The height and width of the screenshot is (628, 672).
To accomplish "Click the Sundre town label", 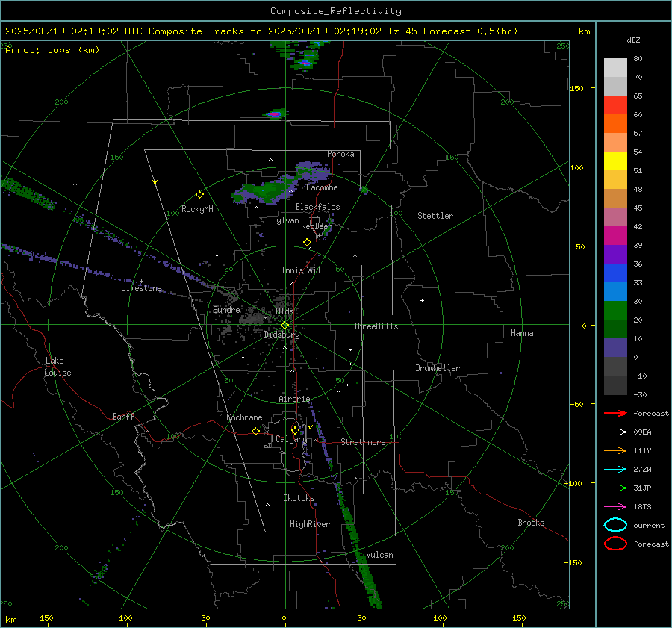I will [x=226, y=309].
